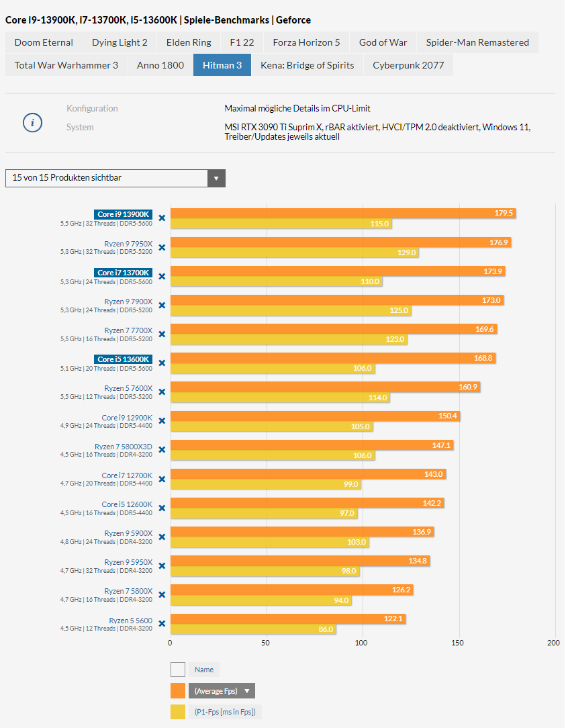The height and width of the screenshot is (728, 566).
Task: Click the highlighted Core i7 13700K label
Action: [x=123, y=273]
